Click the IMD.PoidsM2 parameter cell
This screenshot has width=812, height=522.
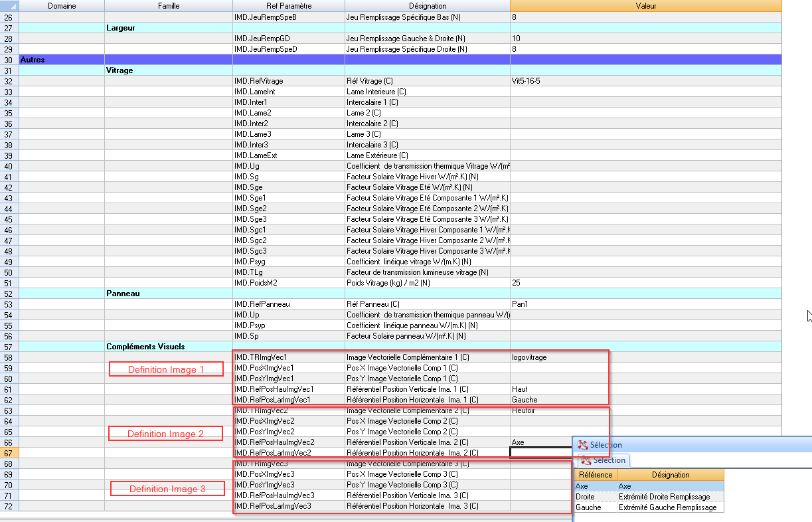pos(288,283)
